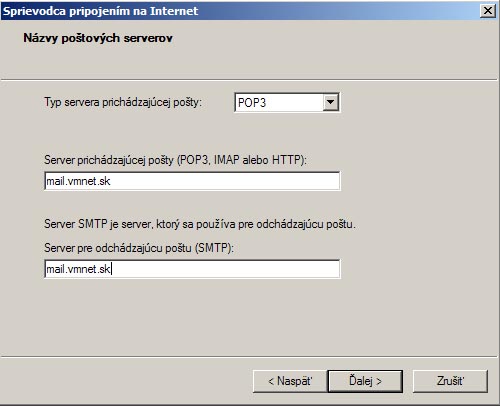Image resolution: width=500 pixels, height=406 pixels.
Task: Click the outgoing SMTP server input field
Action: [x=192, y=269]
